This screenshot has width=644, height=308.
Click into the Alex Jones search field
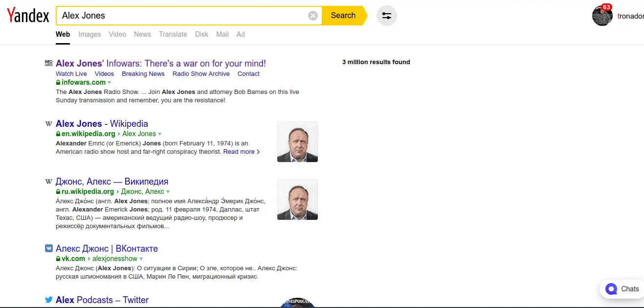click(x=181, y=16)
